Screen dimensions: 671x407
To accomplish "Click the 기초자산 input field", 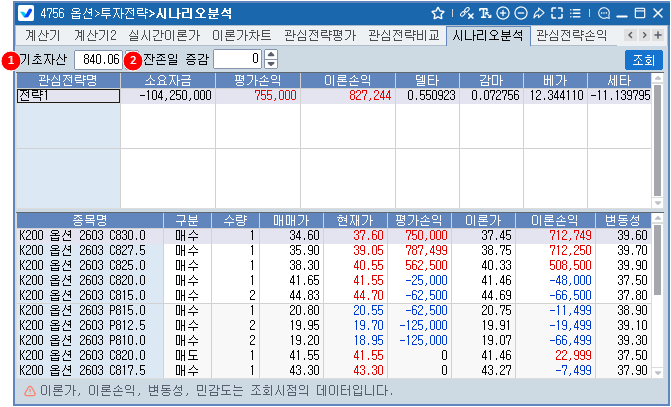I will coord(98,59).
